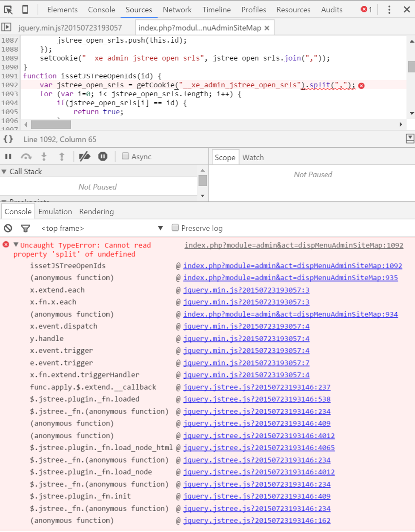415x532 pixels.
Task: Open the Watch tab
Action: coord(253,158)
